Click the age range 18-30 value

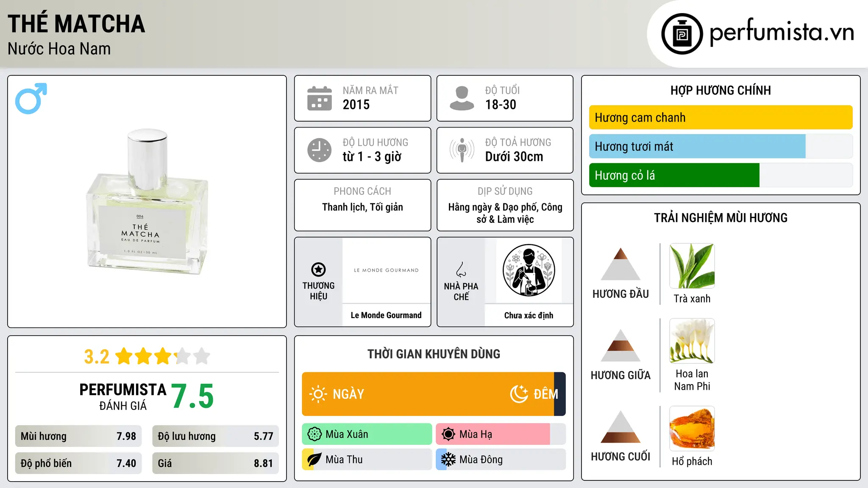(501, 105)
